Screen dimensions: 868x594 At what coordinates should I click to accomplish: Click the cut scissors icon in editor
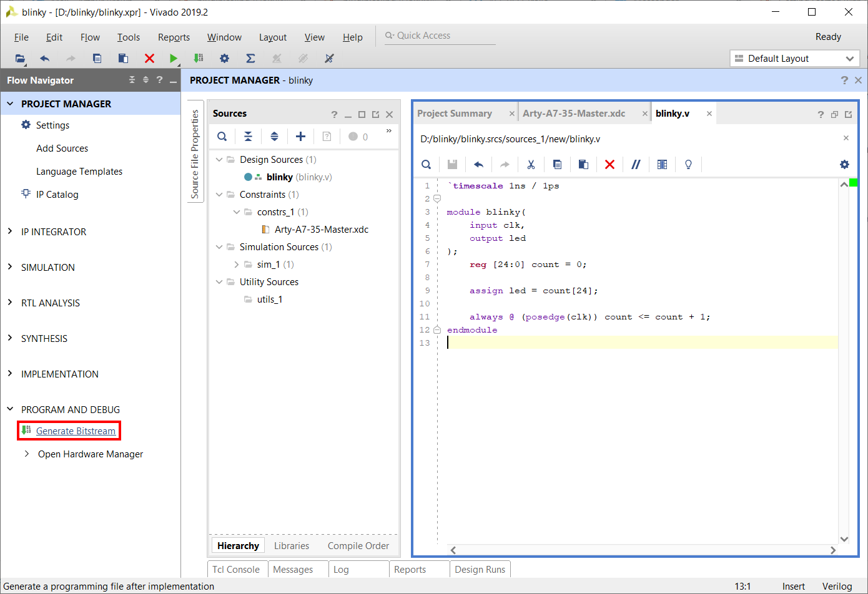[x=531, y=165]
